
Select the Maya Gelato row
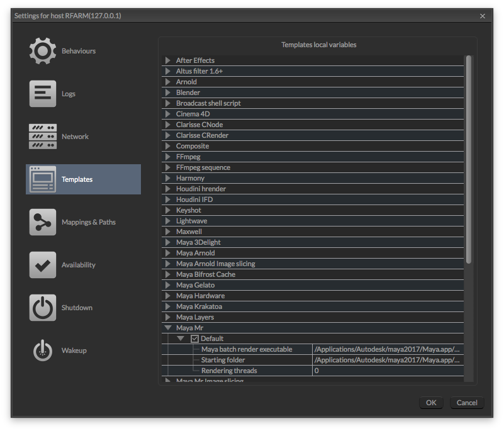point(313,285)
